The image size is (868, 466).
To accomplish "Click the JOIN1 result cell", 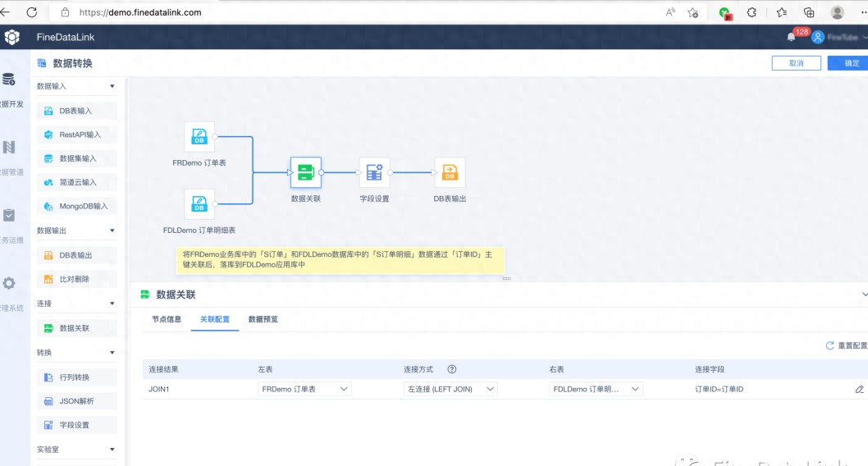I will pyautogui.click(x=159, y=389).
